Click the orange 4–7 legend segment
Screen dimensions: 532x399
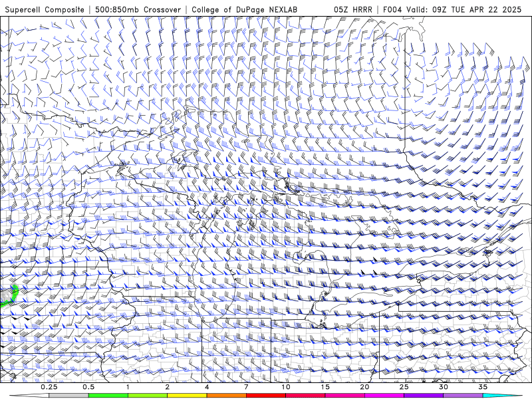pos(226,396)
